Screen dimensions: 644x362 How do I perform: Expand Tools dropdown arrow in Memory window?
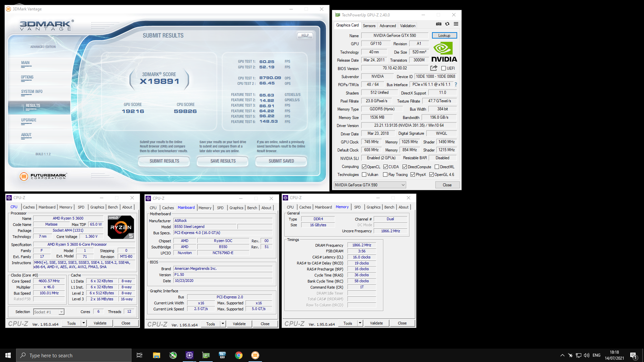(x=360, y=323)
